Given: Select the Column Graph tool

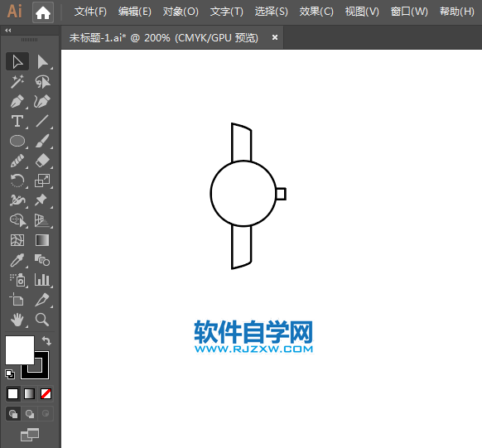Looking at the screenshot, I should [42, 280].
